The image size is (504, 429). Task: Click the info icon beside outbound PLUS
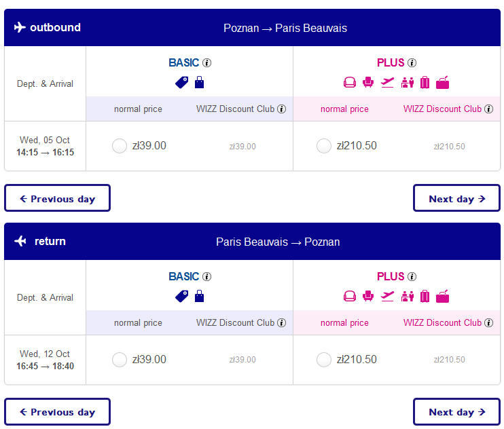[412, 62]
